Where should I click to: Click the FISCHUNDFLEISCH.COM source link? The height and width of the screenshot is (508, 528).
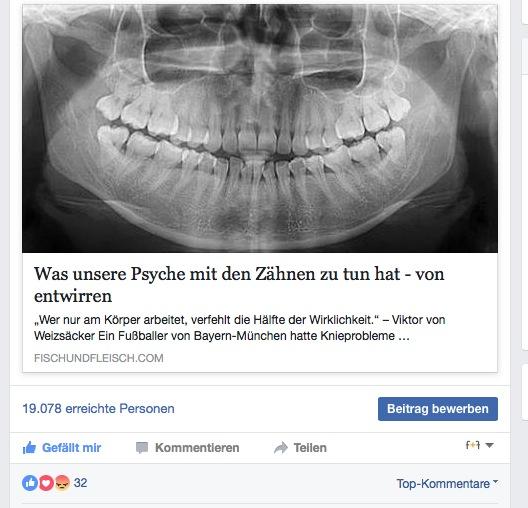click(x=99, y=358)
